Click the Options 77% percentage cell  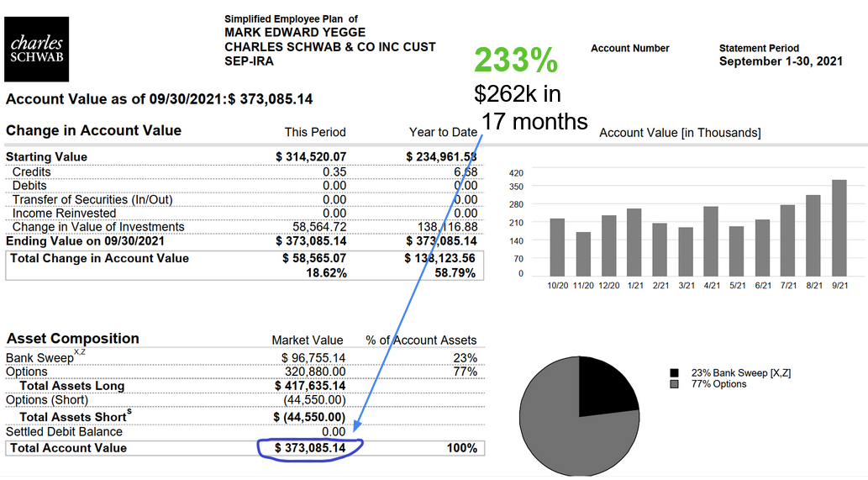[x=465, y=372]
